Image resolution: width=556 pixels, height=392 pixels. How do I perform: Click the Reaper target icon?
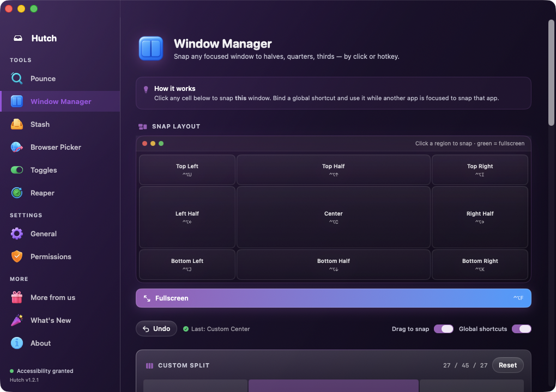point(17,193)
